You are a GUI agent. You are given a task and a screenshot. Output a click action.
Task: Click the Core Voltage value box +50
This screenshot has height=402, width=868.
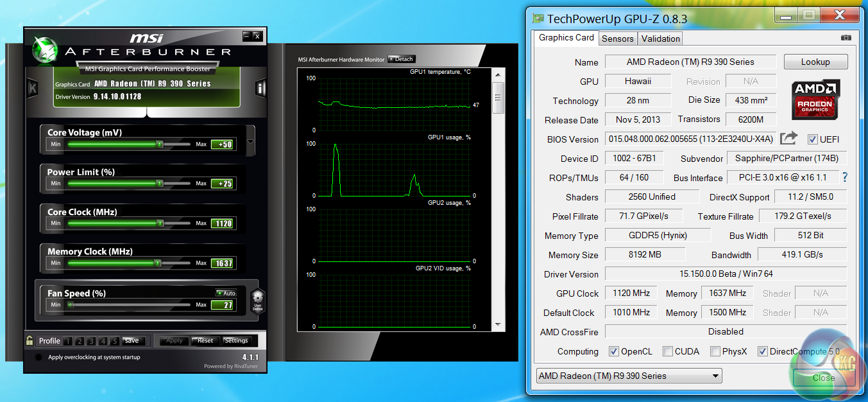click(x=223, y=144)
